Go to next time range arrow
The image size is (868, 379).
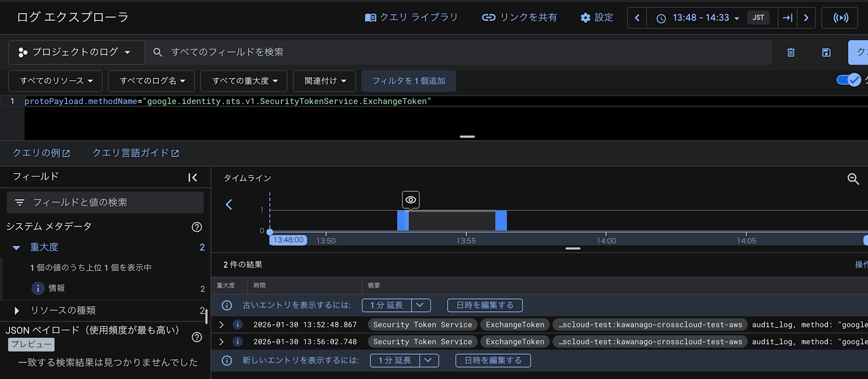tap(806, 18)
